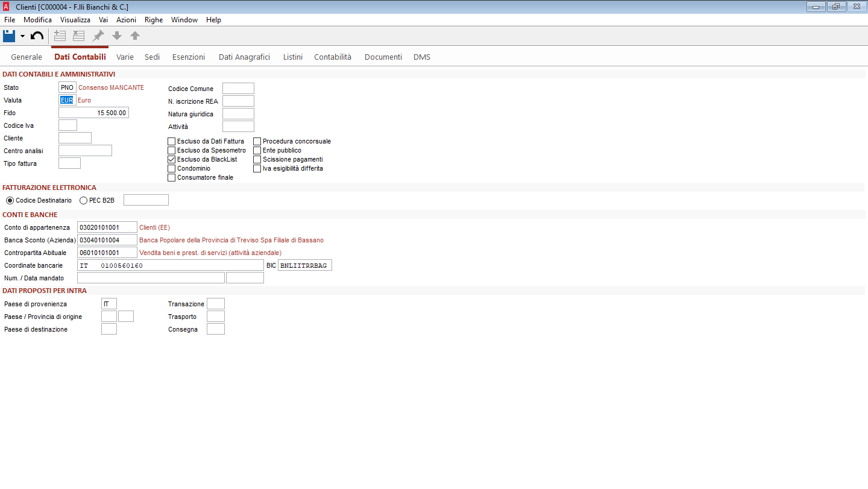This screenshot has height=489, width=868.
Task: Select the PEC B2B radio button
Action: pos(83,200)
